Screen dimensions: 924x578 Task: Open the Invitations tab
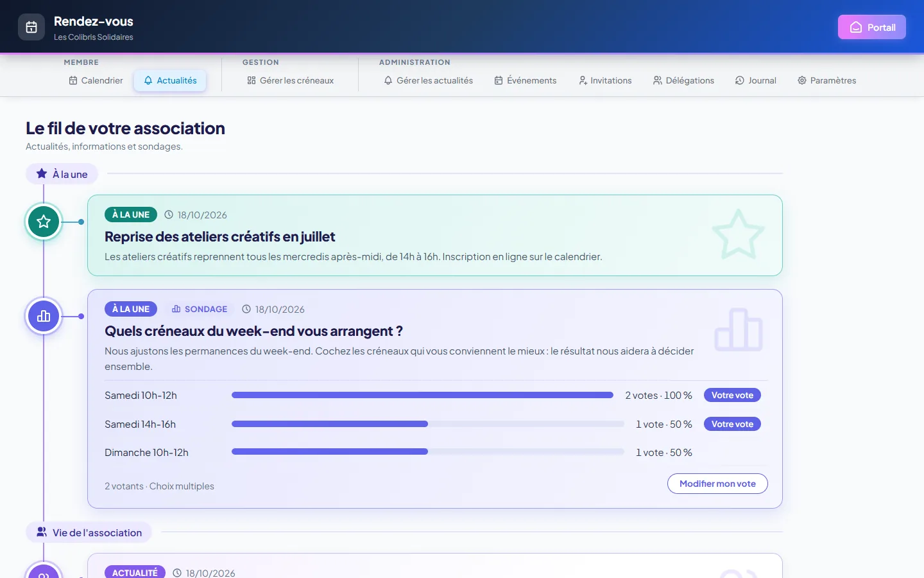605,80
